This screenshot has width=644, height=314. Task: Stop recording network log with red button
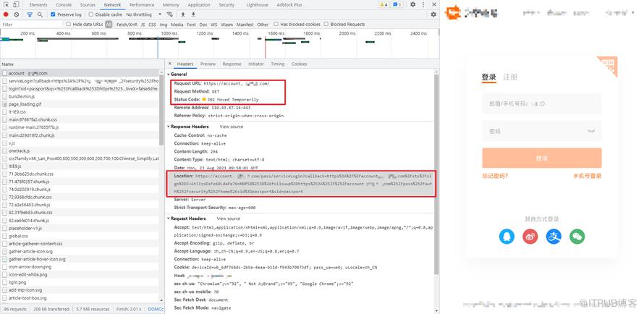point(6,14)
